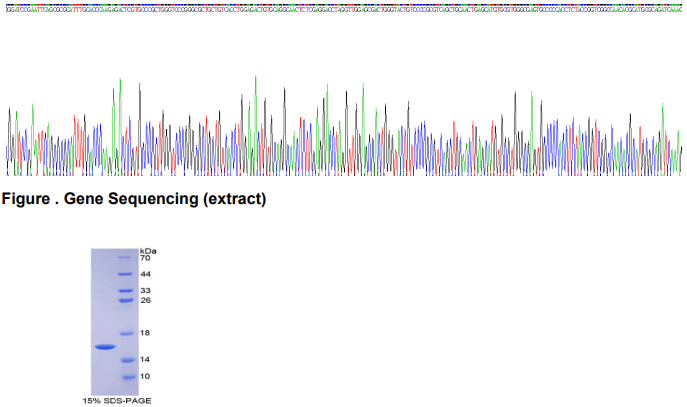Select the "10" marker label
The height and width of the screenshot is (407, 687).
tap(145, 376)
